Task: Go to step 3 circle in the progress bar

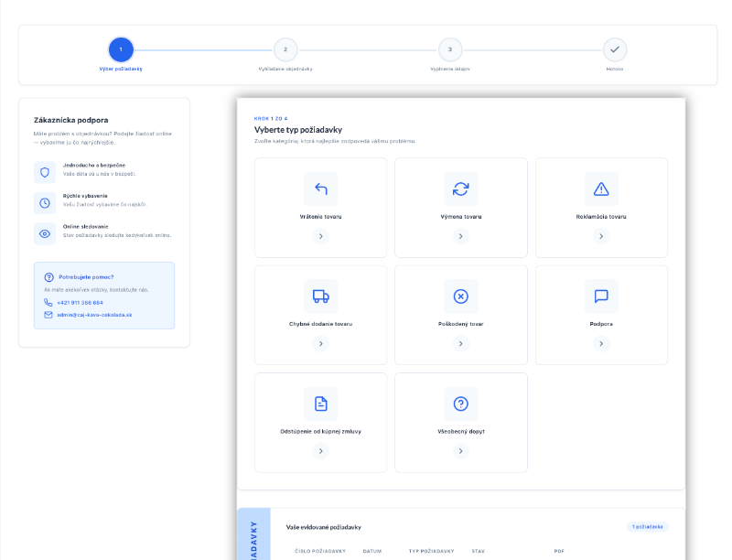Action: pyautogui.click(x=450, y=49)
